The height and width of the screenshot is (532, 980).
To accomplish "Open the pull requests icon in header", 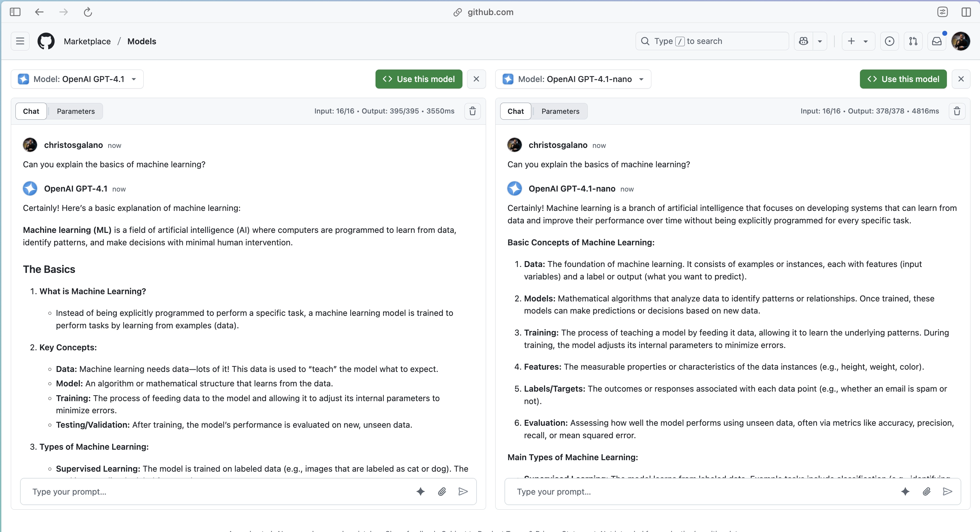I will [913, 41].
